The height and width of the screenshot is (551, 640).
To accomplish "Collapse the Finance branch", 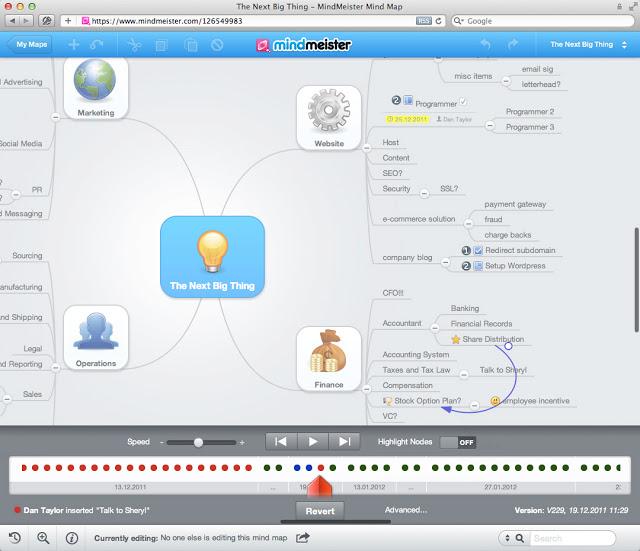I will point(367,389).
